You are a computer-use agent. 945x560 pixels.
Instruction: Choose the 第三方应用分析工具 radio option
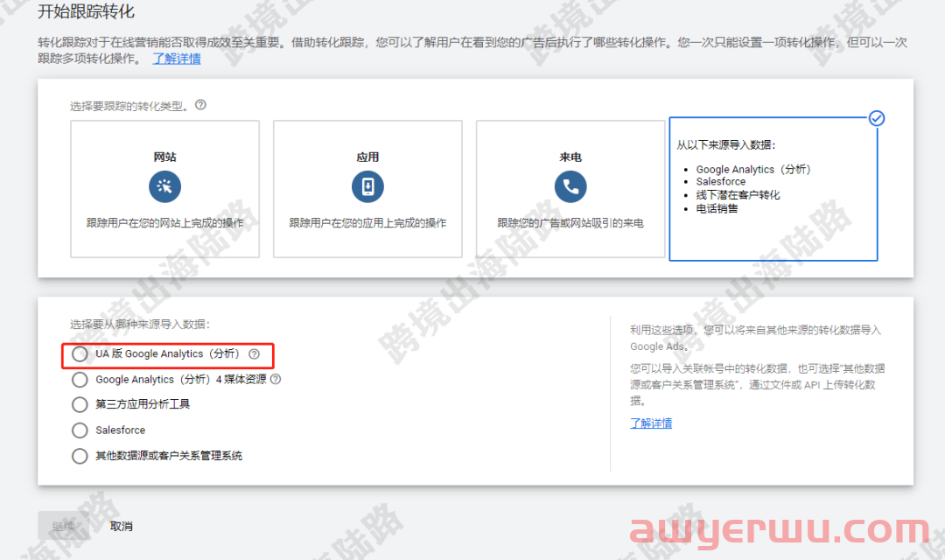pyautogui.click(x=80, y=404)
